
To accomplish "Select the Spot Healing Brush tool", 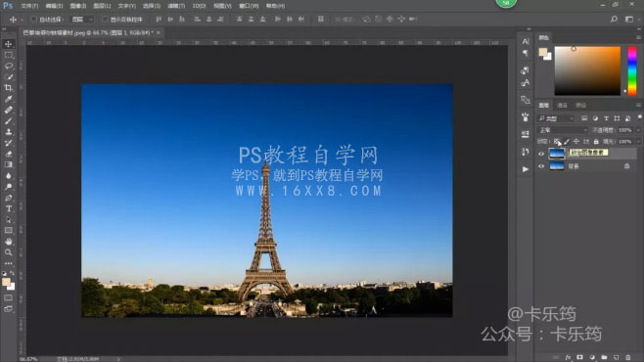I will (x=8, y=110).
